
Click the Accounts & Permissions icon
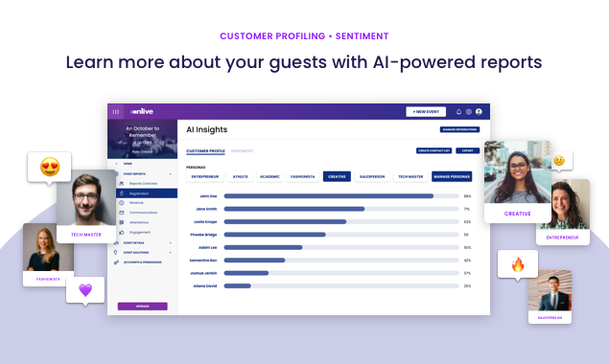116,262
